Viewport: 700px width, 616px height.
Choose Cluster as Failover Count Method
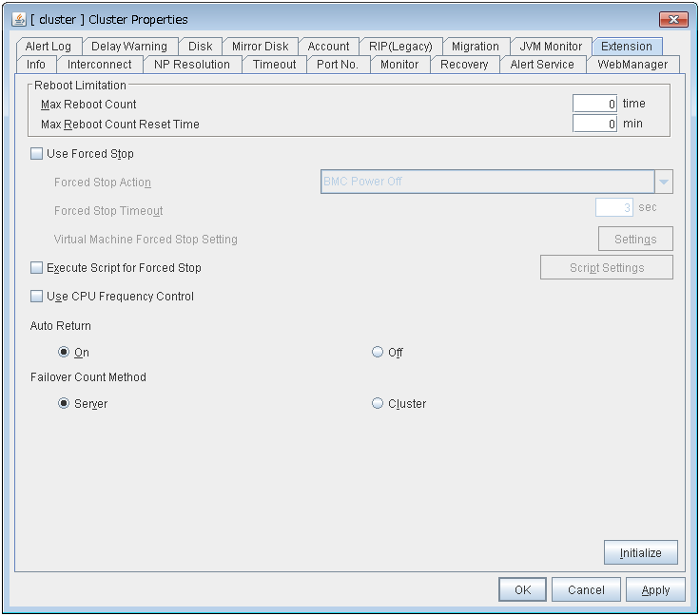coord(378,403)
